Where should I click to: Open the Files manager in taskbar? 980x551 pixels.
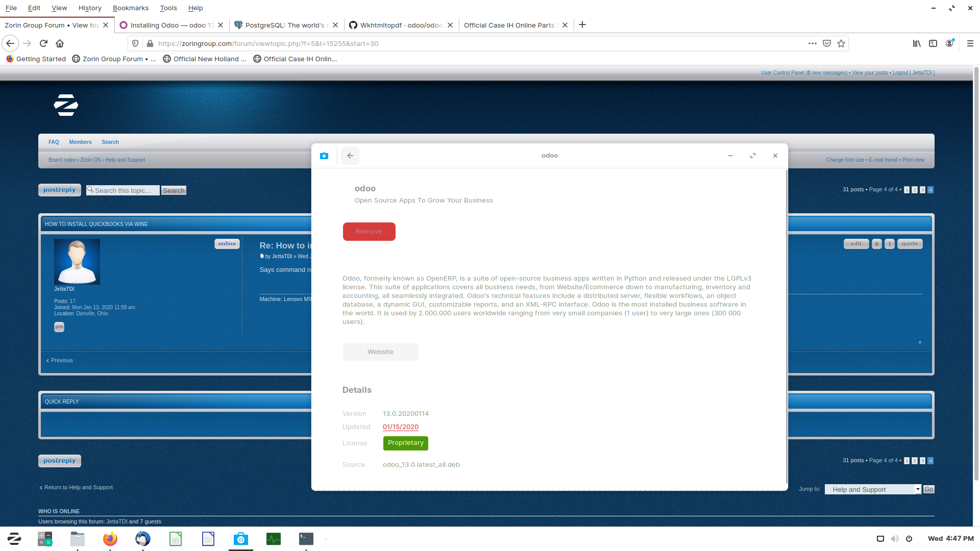click(x=78, y=539)
